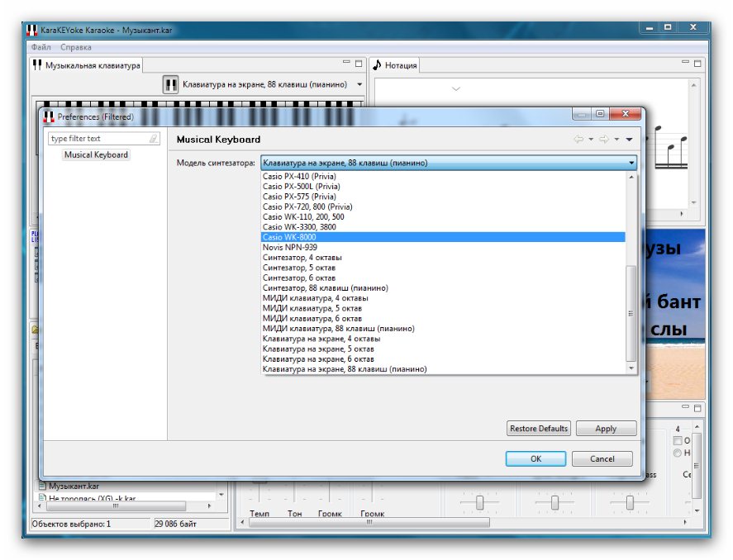Viewport: 733px width, 560px height.
Task: Choose Клавиатура на экране, 88 клавиш list option
Action: (443, 369)
